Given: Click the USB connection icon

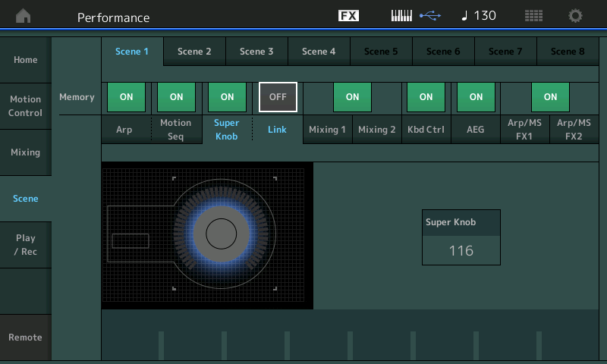Looking at the screenshot, I should (x=429, y=16).
